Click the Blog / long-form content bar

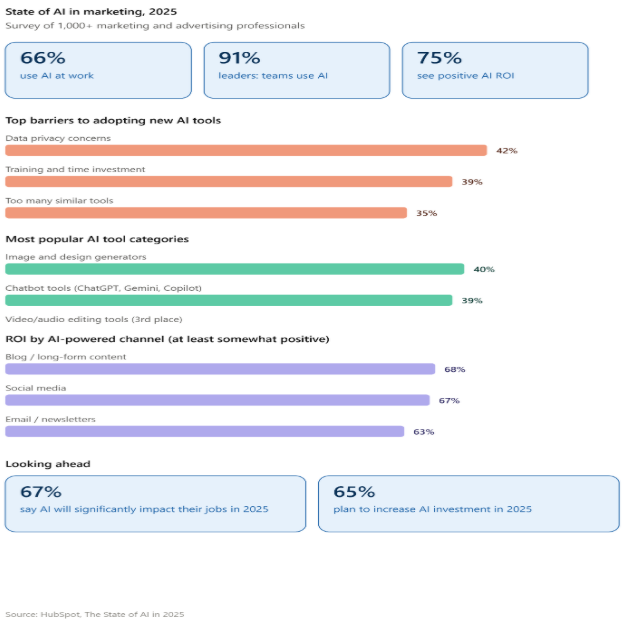pyautogui.click(x=220, y=369)
